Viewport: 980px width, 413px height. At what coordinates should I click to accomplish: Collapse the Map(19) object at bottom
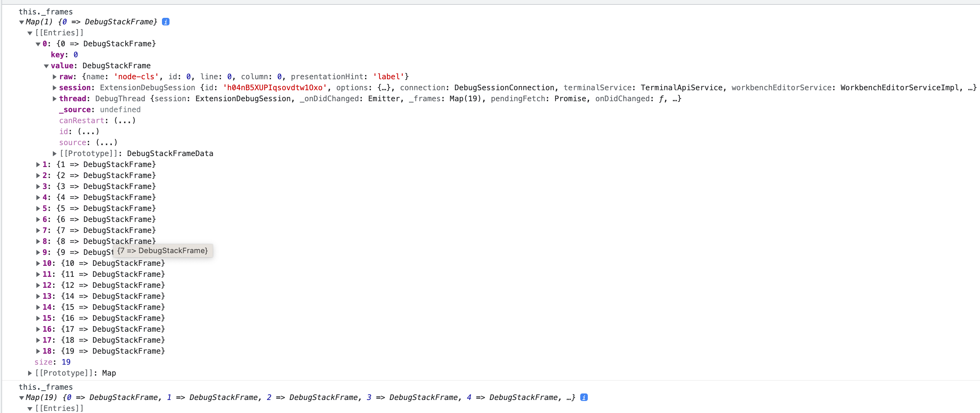tap(22, 397)
